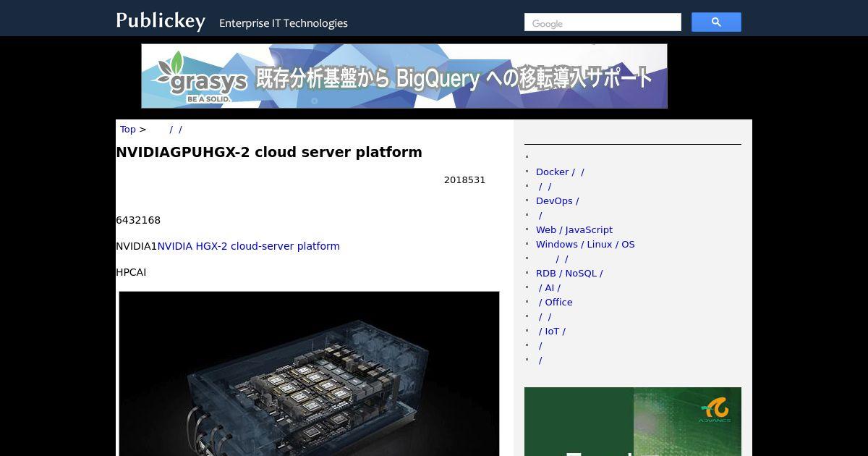Click the article title NVIDIAGPUHGX-2 cloud server platform

click(269, 152)
